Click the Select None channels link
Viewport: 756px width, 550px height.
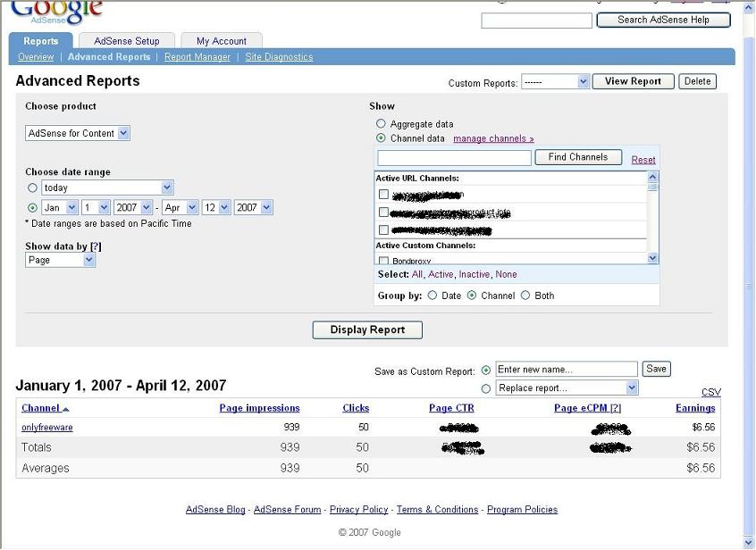pyautogui.click(x=507, y=274)
